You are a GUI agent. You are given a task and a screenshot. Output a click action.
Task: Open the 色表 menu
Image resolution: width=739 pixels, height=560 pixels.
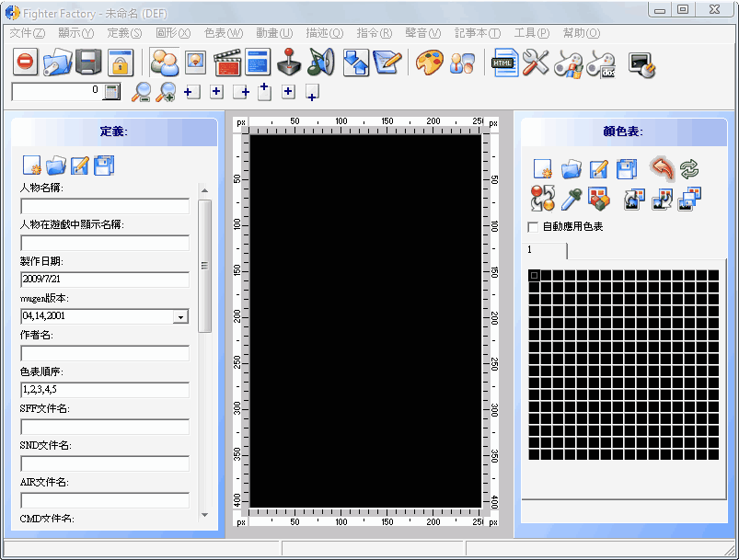(x=224, y=33)
